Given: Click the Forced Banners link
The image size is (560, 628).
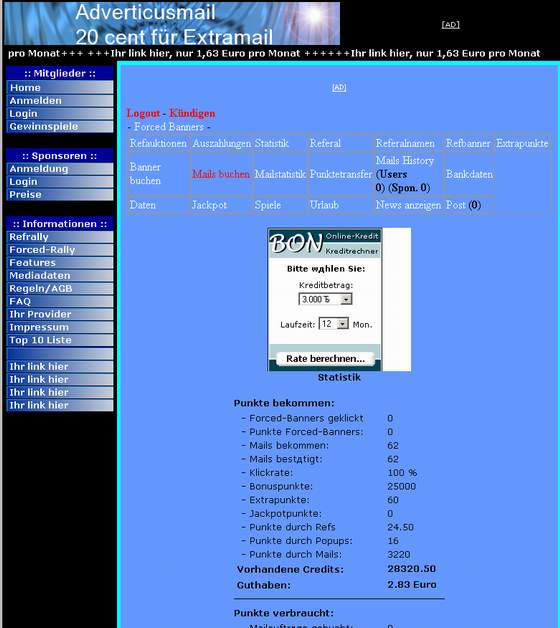Looking at the screenshot, I should [x=169, y=127].
